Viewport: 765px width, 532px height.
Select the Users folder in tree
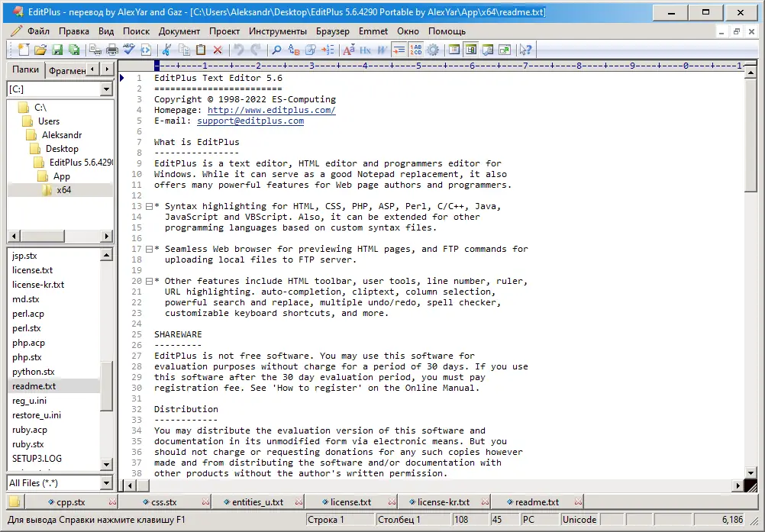pyautogui.click(x=49, y=121)
